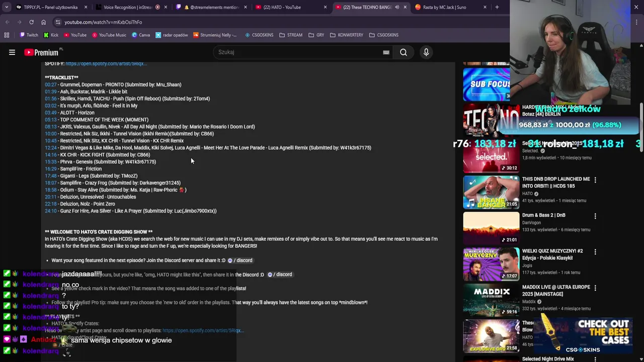The width and height of the screenshot is (644, 362).
Task: Jump to timestamp 24:10 Like A Prayer
Action: tap(50, 211)
